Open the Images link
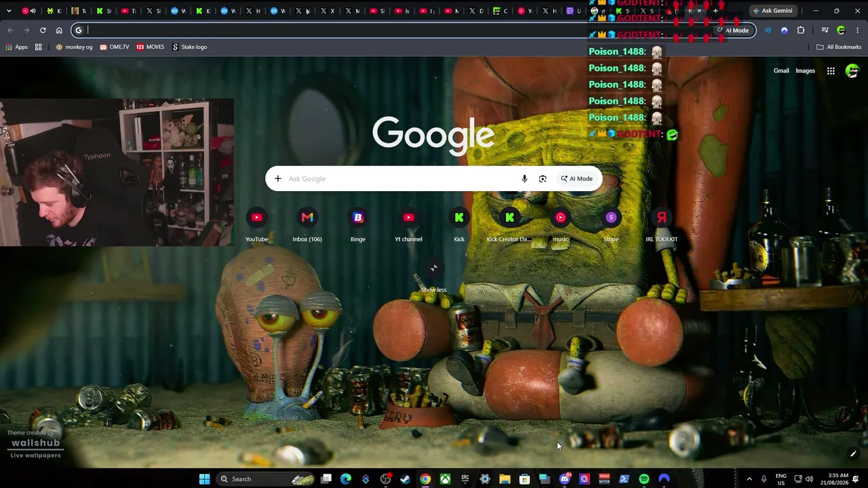The image size is (868, 488). coord(805,70)
